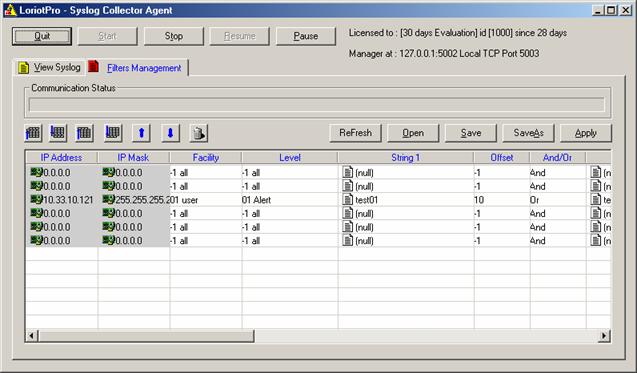Stop the syslog collector
The height and width of the screenshot is (373, 637).
tap(173, 36)
